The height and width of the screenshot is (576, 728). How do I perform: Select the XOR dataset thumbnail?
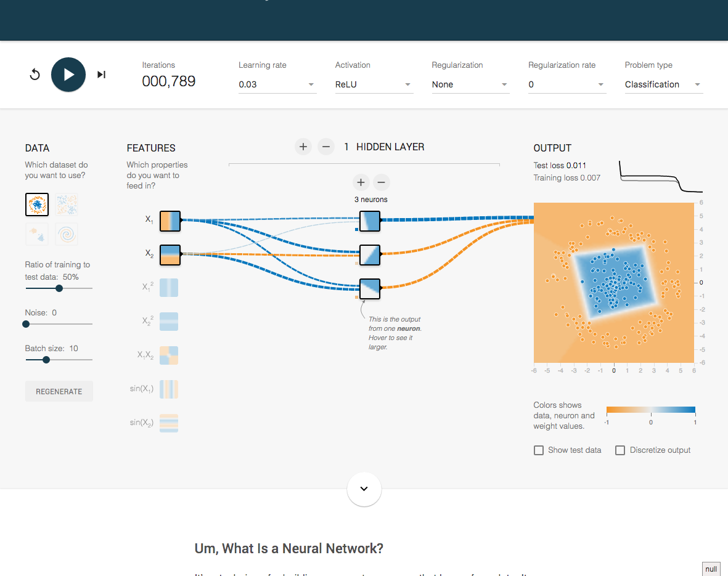(x=67, y=205)
